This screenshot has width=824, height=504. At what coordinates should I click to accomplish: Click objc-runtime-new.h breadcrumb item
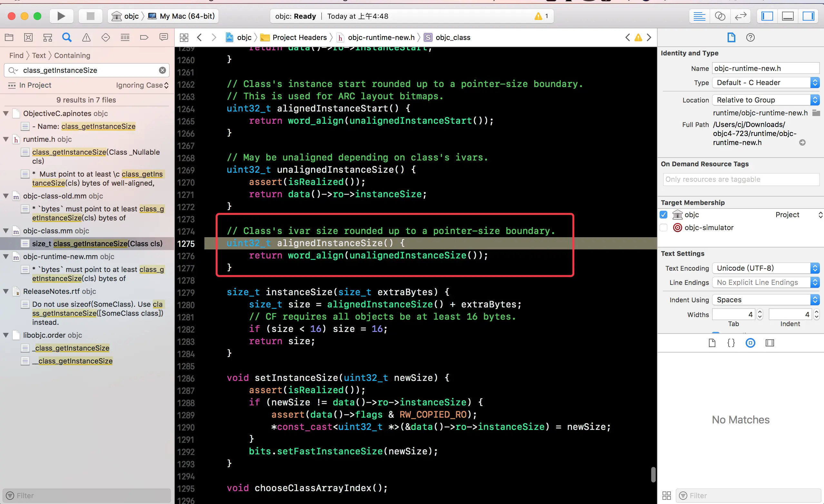(381, 37)
